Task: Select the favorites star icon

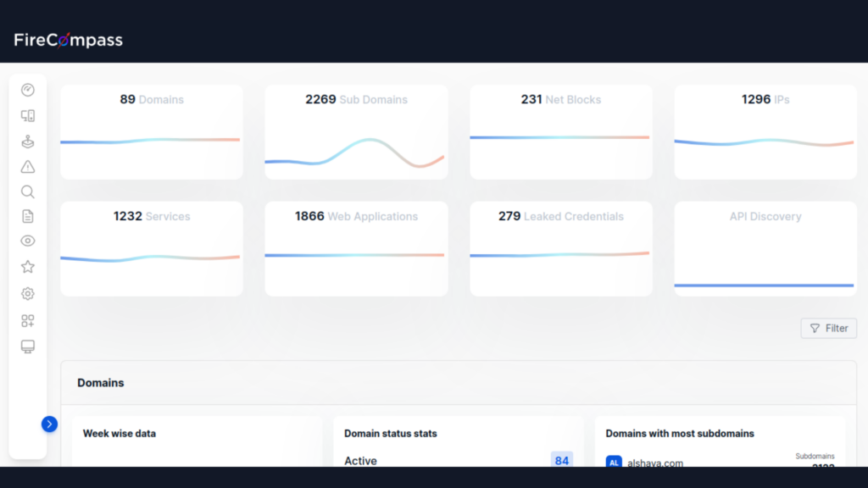Action: (x=27, y=266)
